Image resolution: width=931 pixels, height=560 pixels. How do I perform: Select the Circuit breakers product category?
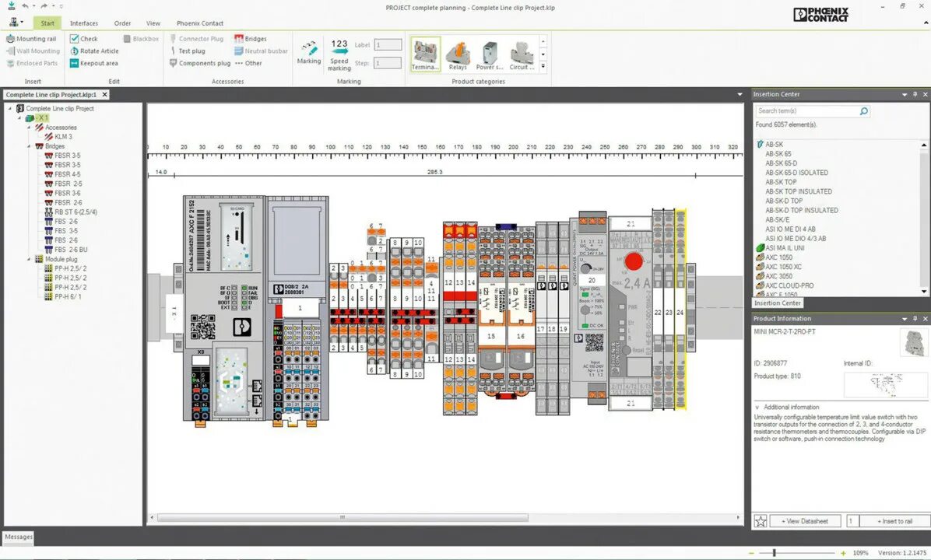pos(522,54)
